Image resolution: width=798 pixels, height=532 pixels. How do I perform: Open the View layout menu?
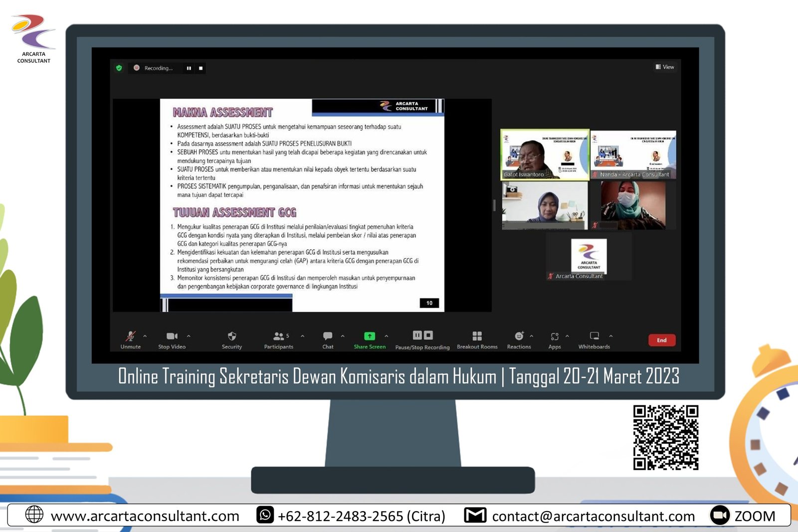[665, 67]
